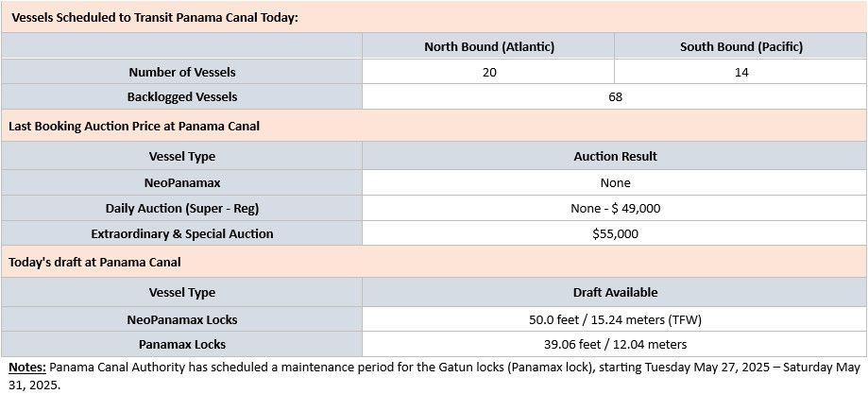The image size is (868, 394).
Task: Click the North Bound (Atlantic) column header
Action: click(488, 46)
